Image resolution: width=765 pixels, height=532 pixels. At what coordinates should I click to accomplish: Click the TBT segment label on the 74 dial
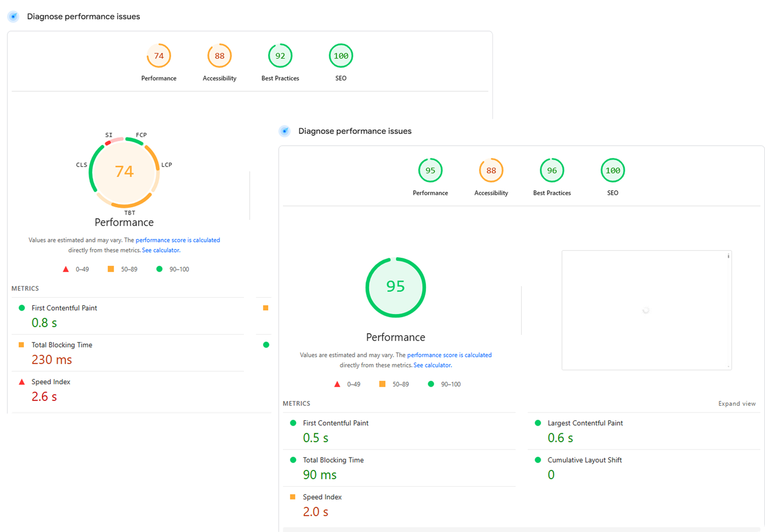click(130, 213)
